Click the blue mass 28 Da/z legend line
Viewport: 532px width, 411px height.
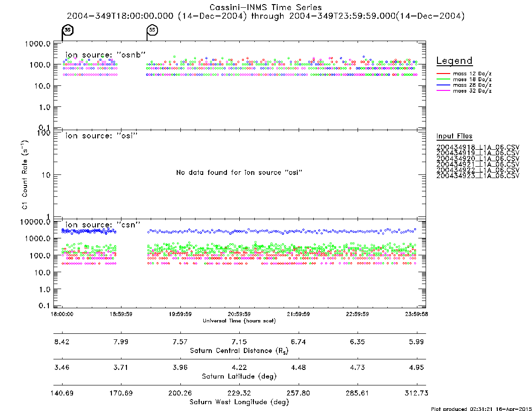click(x=443, y=85)
